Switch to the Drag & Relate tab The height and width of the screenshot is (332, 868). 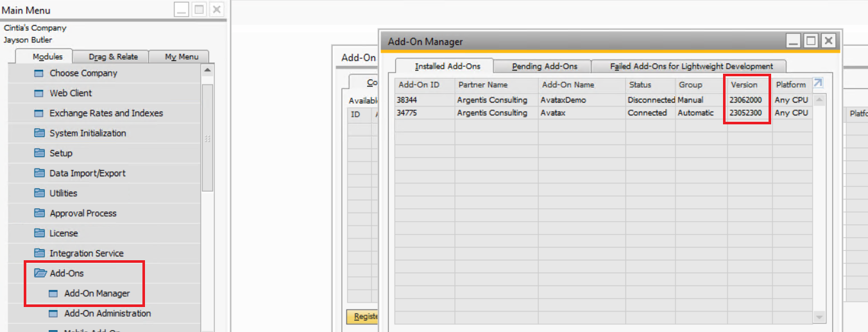113,56
